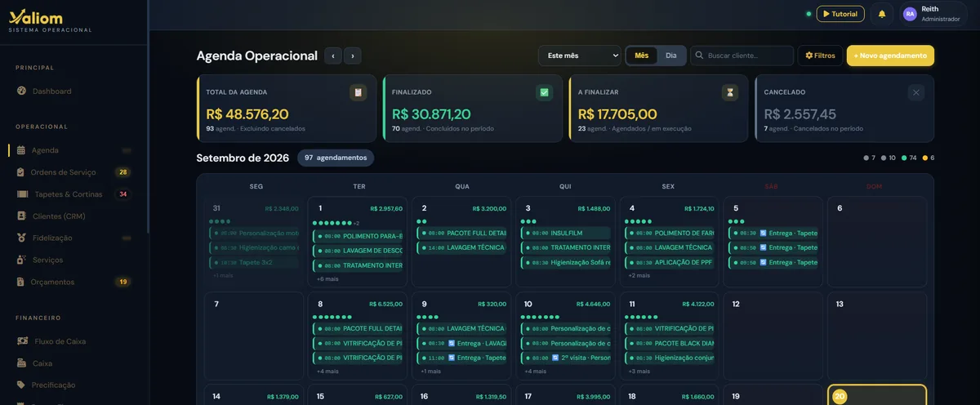Expand '+2 mais' on day 4
The width and height of the screenshot is (980, 405).
click(x=639, y=275)
